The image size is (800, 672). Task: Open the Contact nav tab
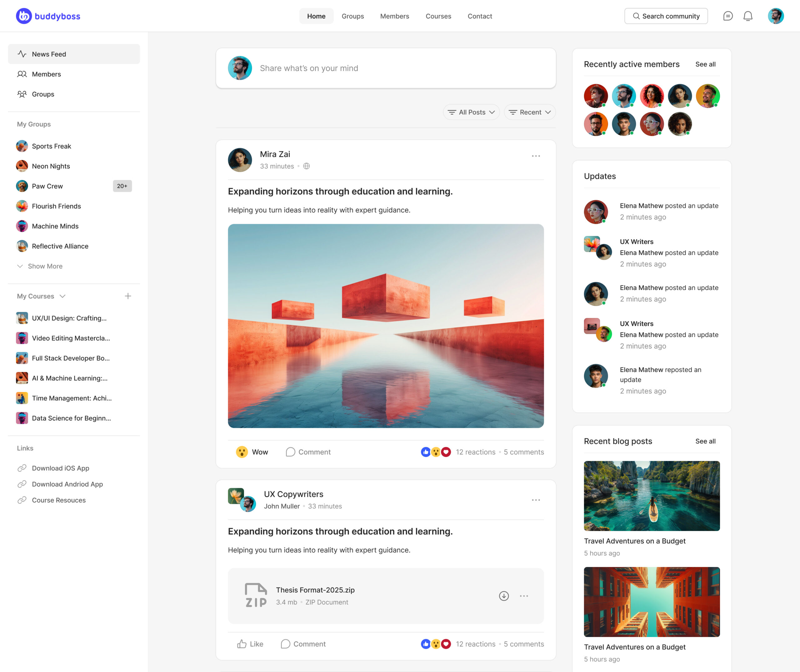click(x=480, y=16)
